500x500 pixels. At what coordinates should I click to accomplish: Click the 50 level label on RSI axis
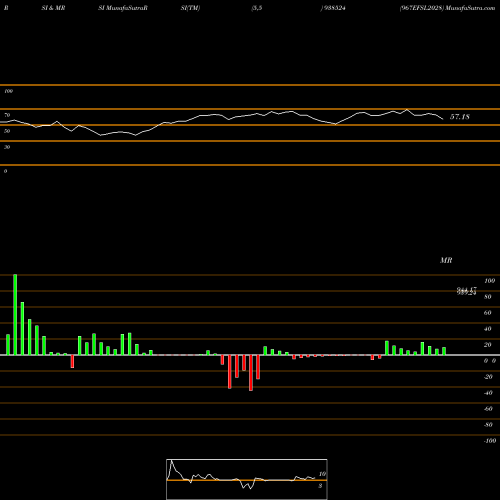tap(7, 131)
